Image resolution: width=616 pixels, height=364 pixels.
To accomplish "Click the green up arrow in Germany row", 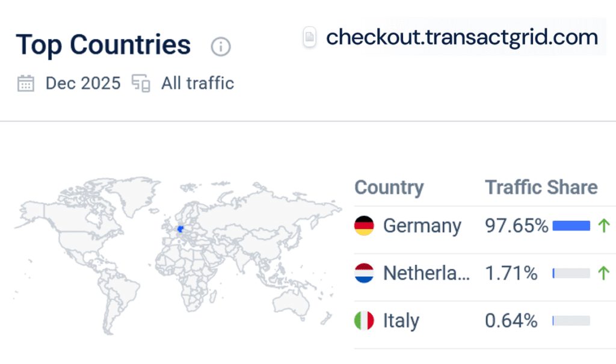I will coord(604,226).
